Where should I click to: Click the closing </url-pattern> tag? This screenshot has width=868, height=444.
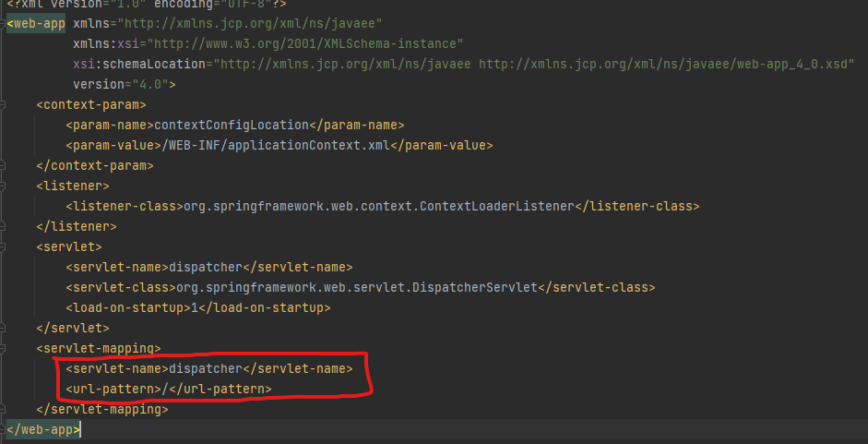[x=220, y=390]
